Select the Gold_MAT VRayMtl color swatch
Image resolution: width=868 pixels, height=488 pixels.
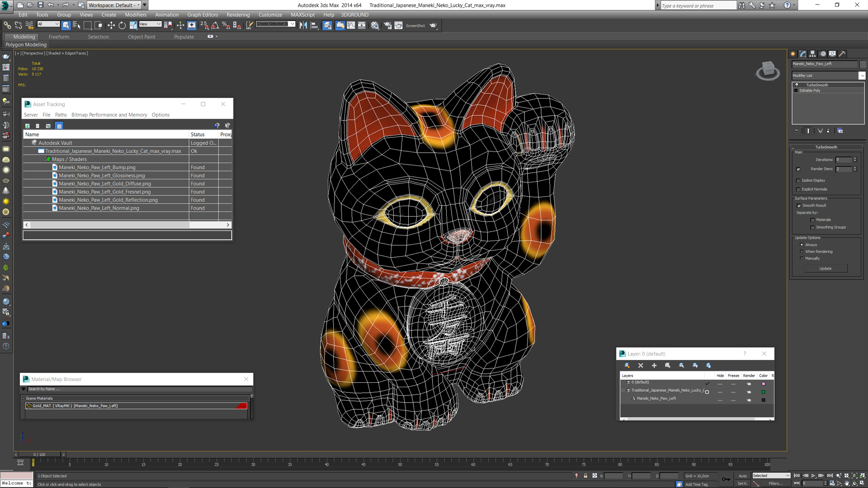pyautogui.click(x=243, y=406)
